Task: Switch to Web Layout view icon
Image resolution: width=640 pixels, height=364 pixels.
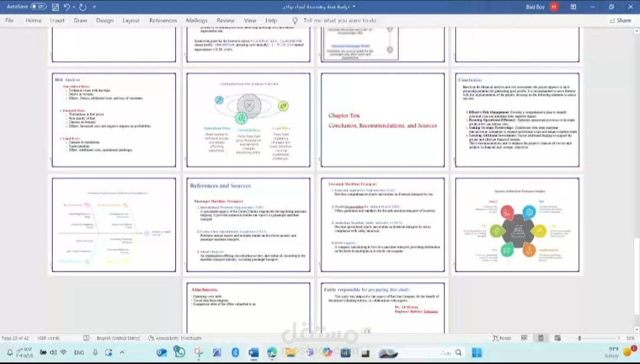Action: [x=558, y=338]
